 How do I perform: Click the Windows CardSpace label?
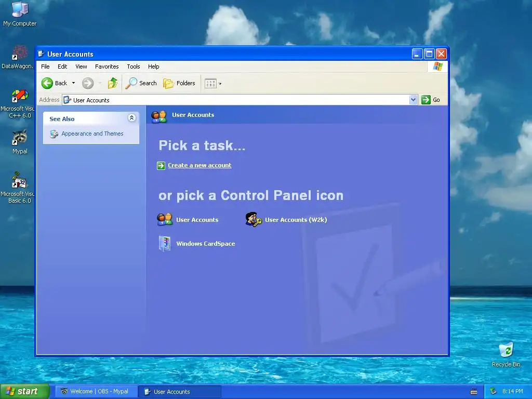coord(206,244)
